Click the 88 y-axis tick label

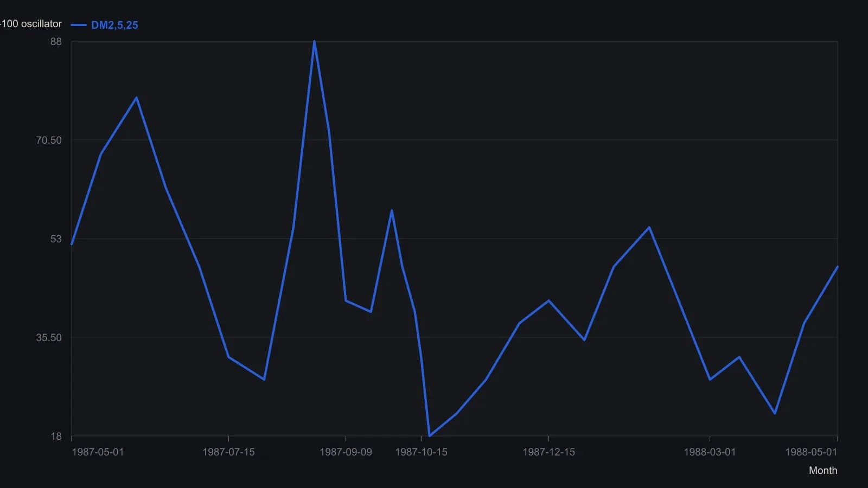pyautogui.click(x=56, y=42)
